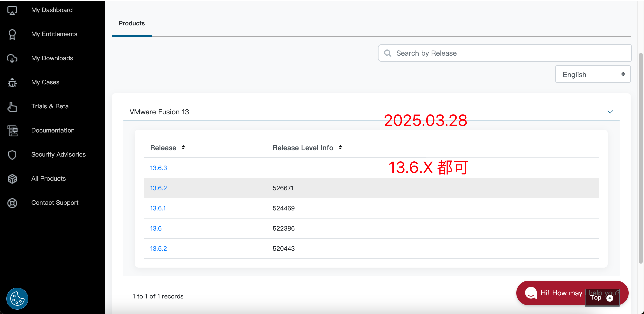Open the 13.5.2 release link

tap(158, 249)
